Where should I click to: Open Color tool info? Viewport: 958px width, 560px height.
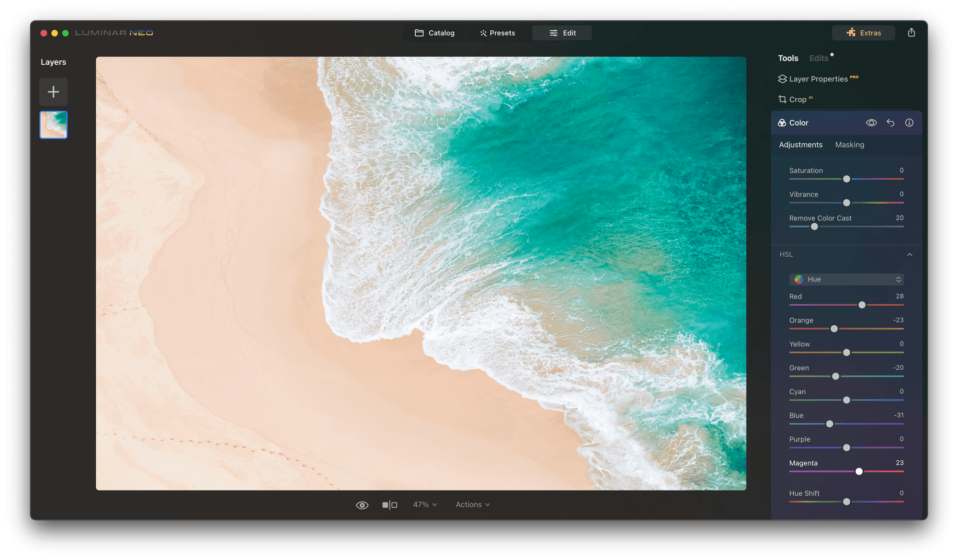click(909, 123)
